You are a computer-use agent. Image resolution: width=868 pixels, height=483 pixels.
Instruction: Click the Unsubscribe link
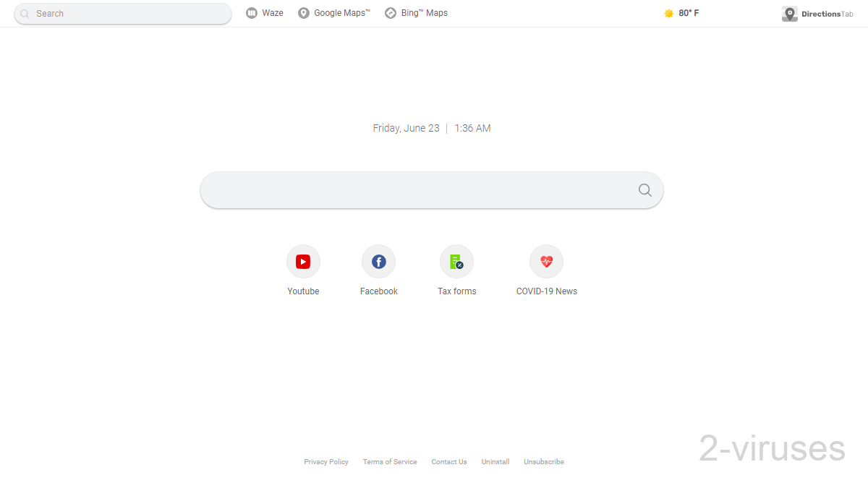(x=543, y=461)
